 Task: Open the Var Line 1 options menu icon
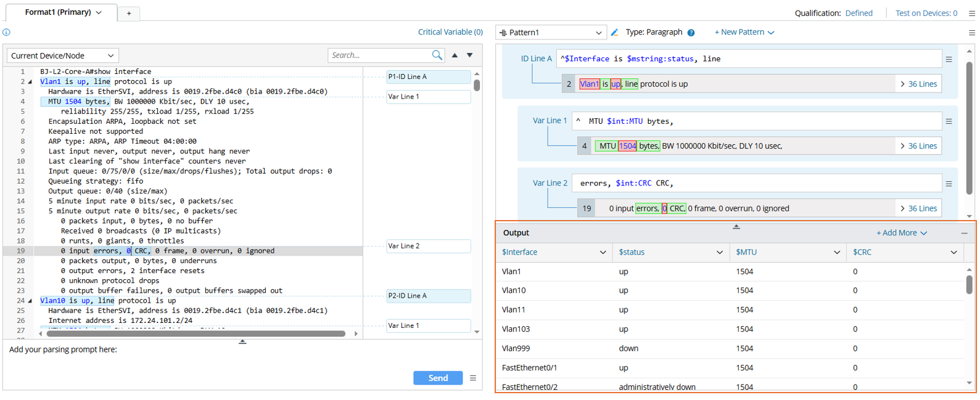pyautogui.click(x=949, y=121)
